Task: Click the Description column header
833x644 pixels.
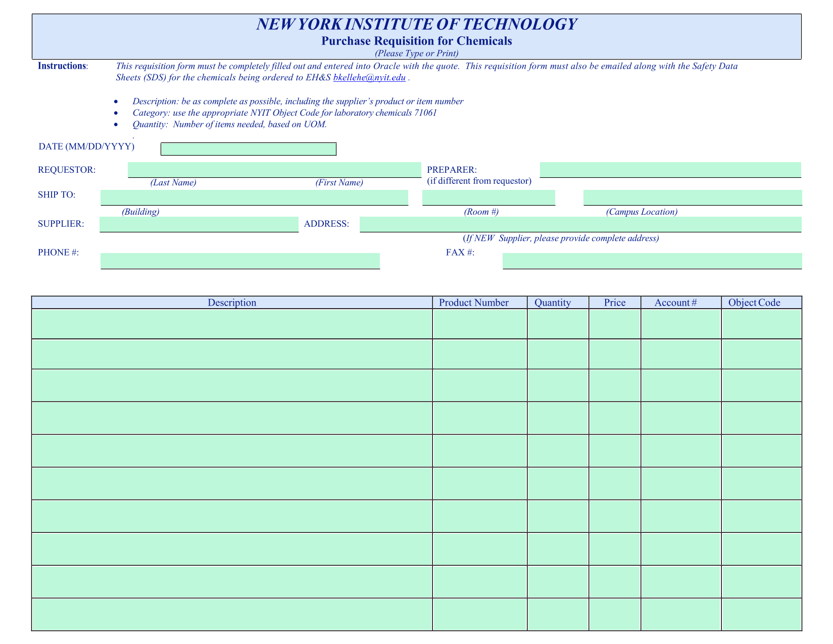Action: [x=232, y=303]
